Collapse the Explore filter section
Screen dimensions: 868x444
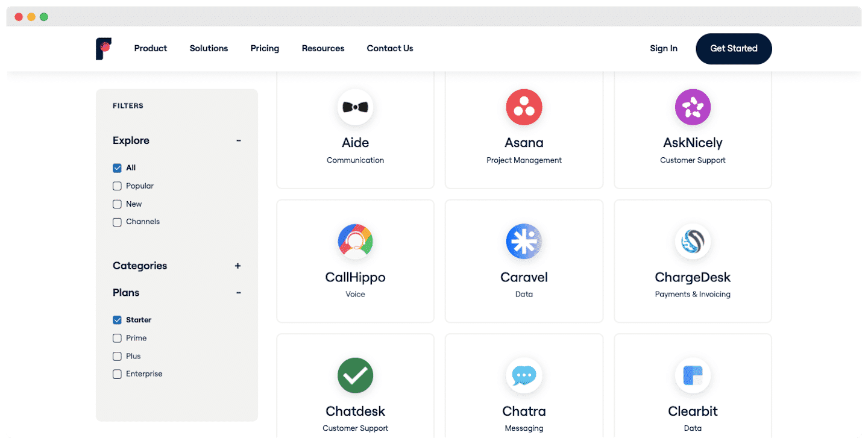pyautogui.click(x=238, y=140)
